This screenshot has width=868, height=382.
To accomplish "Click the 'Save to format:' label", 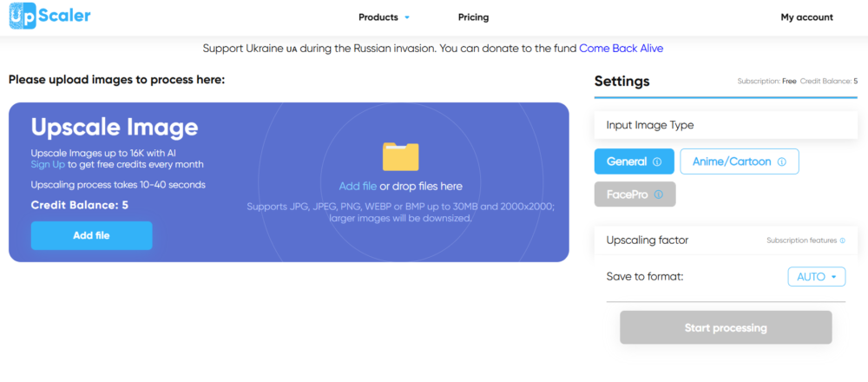I will (x=645, y=276).
